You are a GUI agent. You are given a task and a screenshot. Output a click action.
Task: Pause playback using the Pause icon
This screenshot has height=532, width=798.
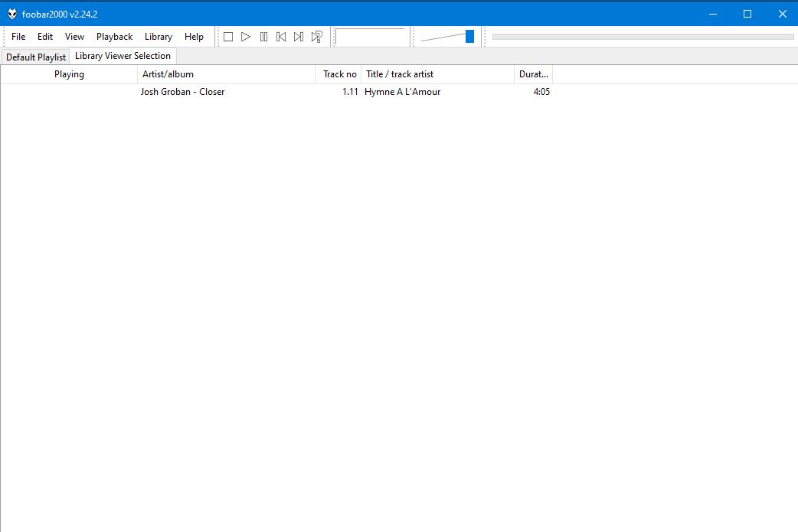(263, 37)
